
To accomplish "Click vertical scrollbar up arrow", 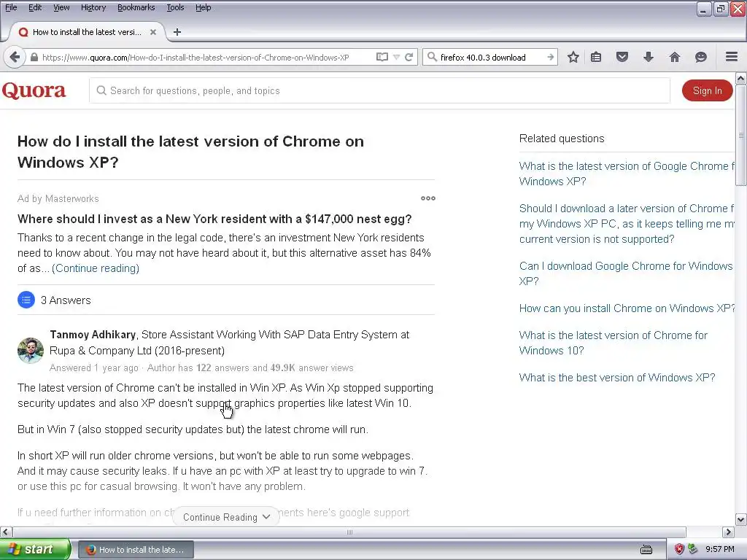I will [741, 78].
